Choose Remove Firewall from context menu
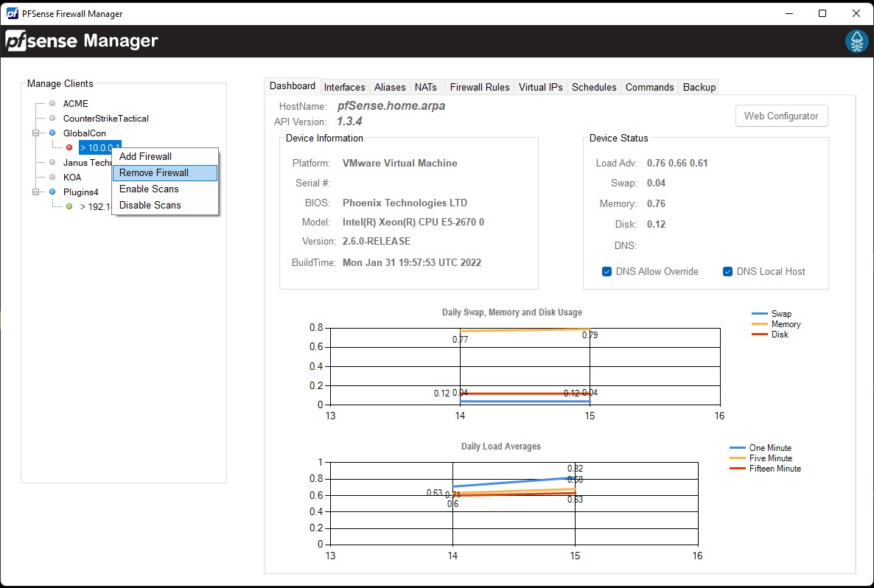Image resolution: width=874 pixels, height=588 pixels. [165, 172]
